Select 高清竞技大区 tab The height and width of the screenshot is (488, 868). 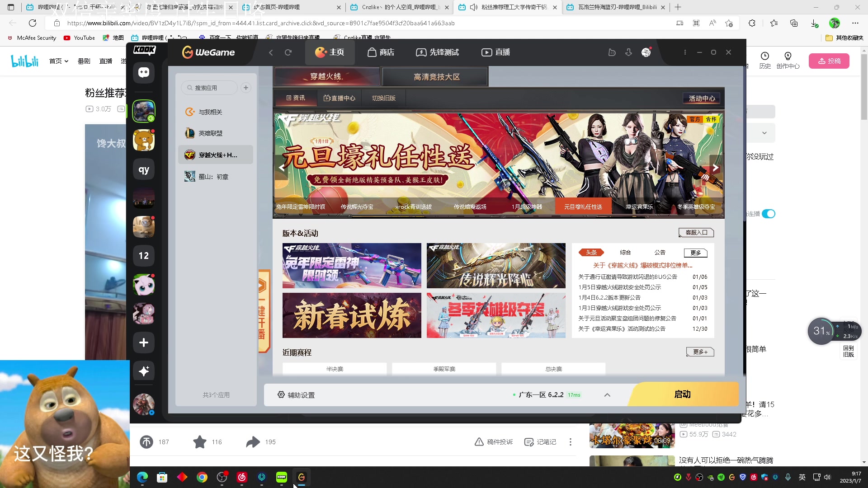(436, 77)
